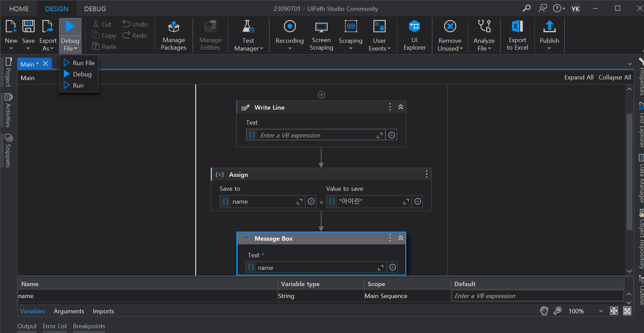This screenshot has height=333, width=644.
Task: Click the fit to screen icon
Action: point(614,311)
